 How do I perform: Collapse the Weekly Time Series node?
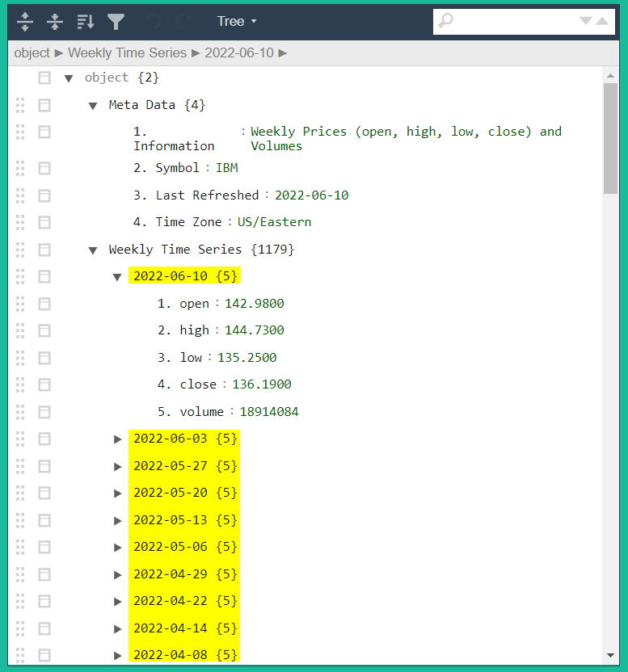point(93,250)
